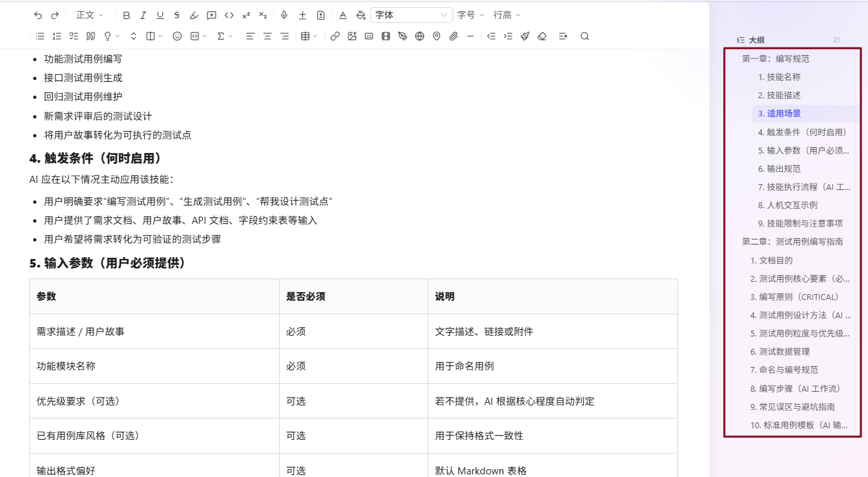Jump to outline item 第一章：编写规范
The image size is (868, 477).
[776, 59]
